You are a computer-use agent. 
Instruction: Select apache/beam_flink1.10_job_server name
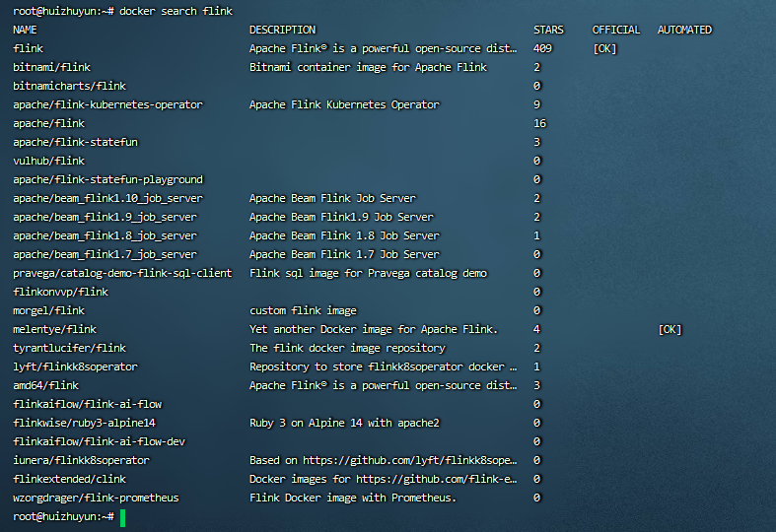pos(107,198)
